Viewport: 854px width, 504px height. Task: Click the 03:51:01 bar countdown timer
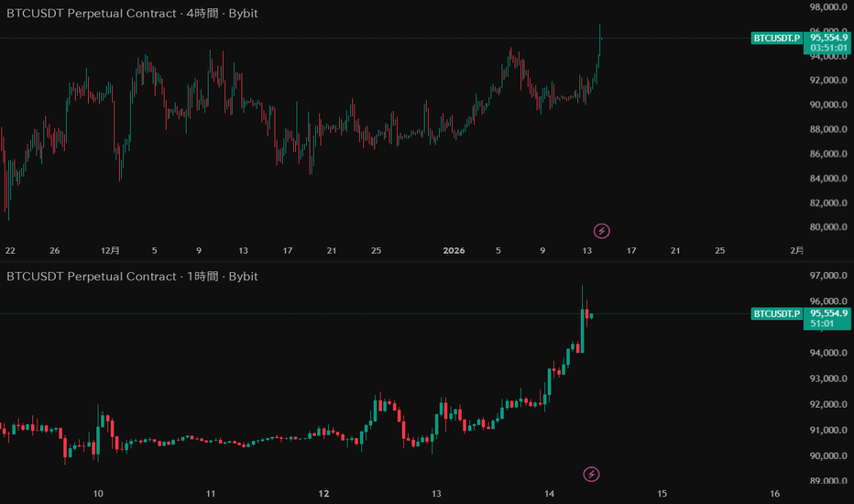click(x=828, y=48)
